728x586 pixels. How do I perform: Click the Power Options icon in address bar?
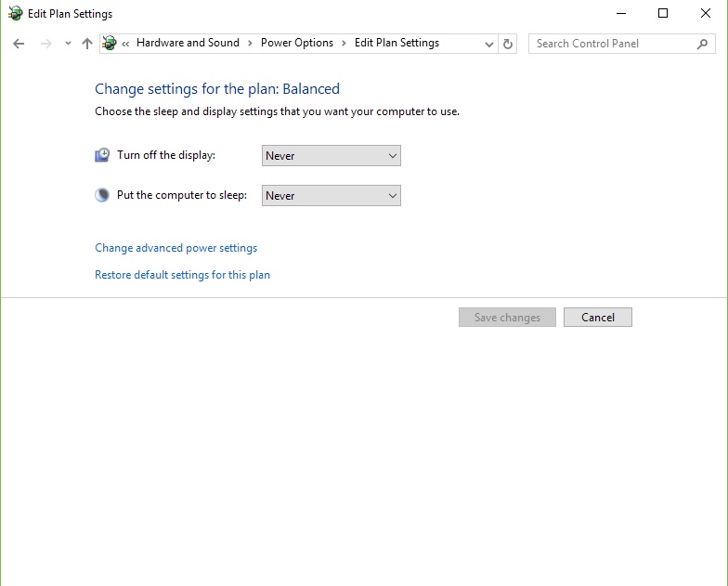[x=110, y=43]
